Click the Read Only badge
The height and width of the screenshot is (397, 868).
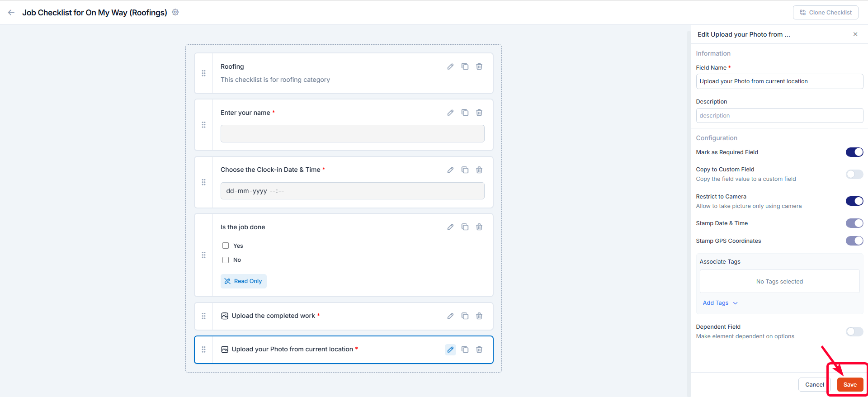244,281
